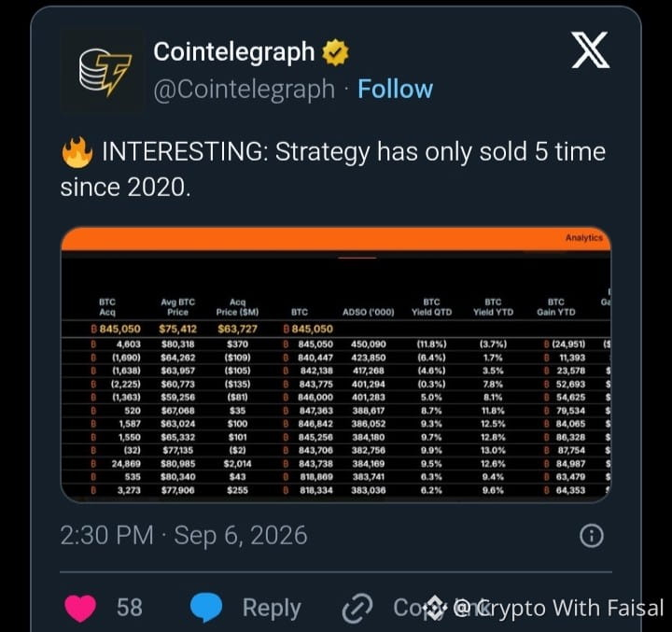The image size is (672, 632).
Task: Select the BTC Yield QTD column header
Action: click(x=431, y=307)
